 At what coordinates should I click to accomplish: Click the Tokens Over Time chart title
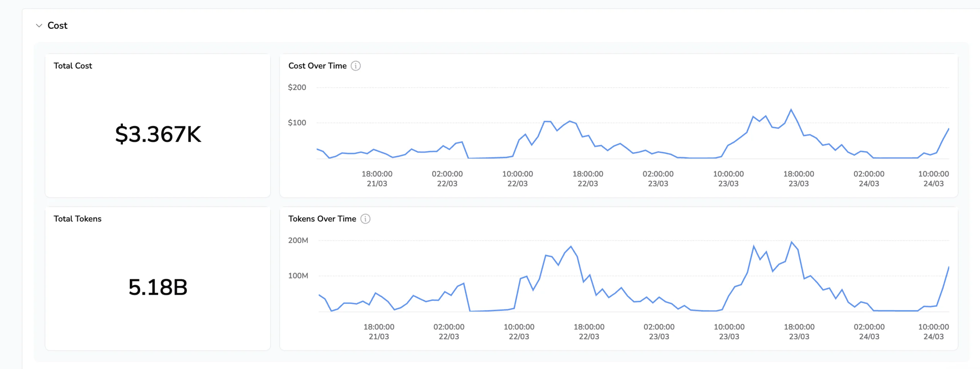[322, 219]
